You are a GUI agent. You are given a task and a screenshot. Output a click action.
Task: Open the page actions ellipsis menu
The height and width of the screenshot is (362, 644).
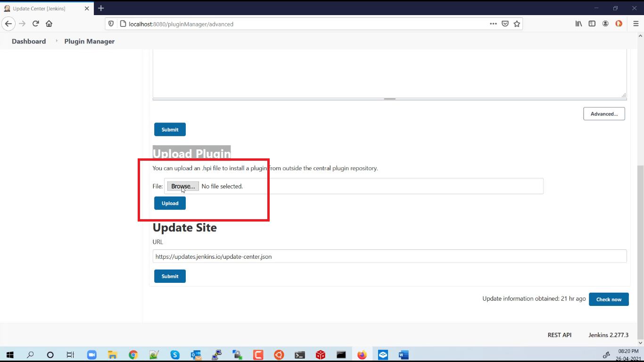tap(493, 24)
